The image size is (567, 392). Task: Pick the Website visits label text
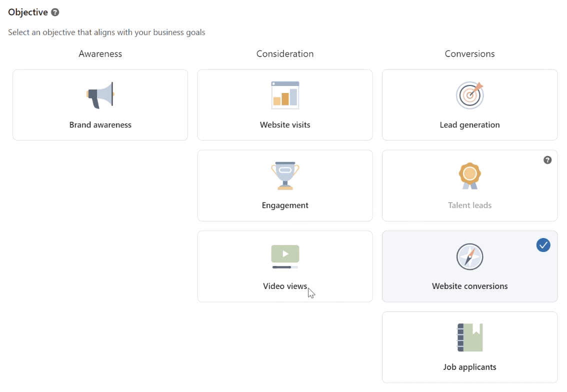coord(285,125)
